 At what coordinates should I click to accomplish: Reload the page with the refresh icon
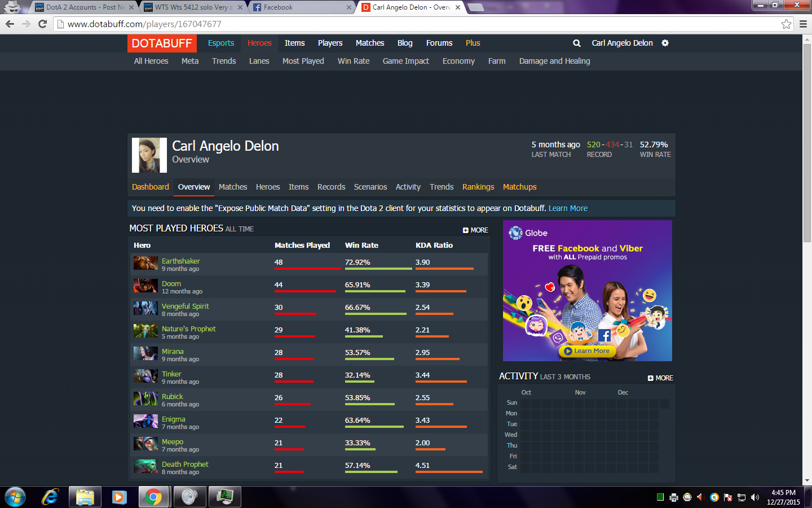[42, 24]
